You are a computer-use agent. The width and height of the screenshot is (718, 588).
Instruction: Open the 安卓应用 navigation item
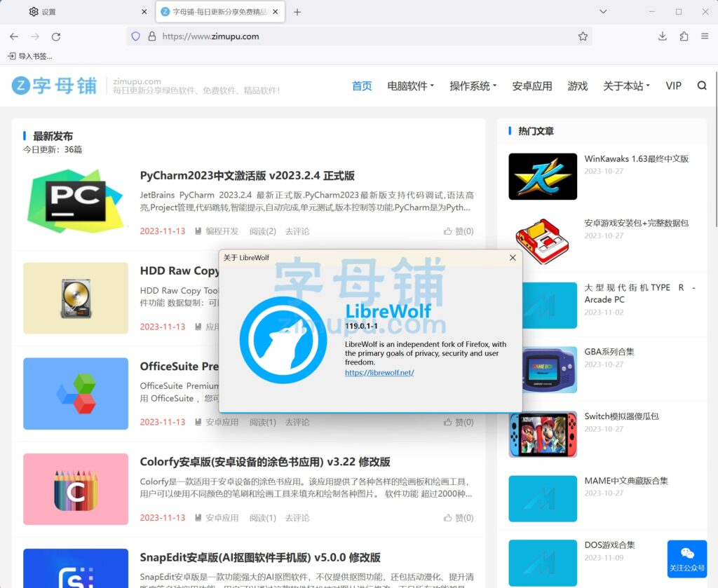[x=532, y=86]
